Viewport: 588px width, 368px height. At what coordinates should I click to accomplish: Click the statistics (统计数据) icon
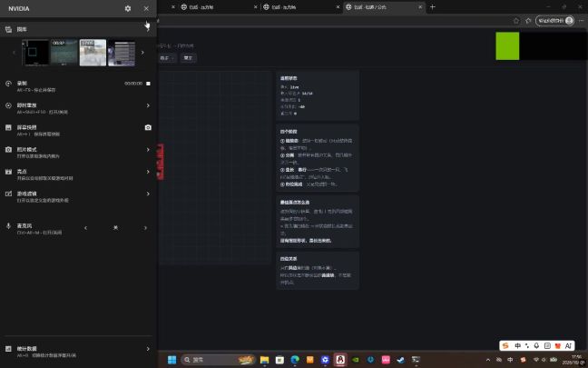coord(9,349)
